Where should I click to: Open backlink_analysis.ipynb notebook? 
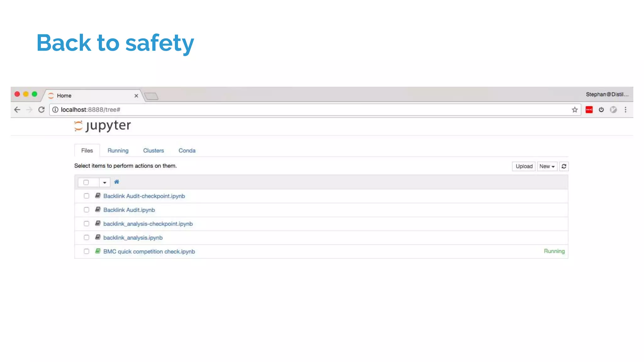pyautogui.click(x=133, y=238)
